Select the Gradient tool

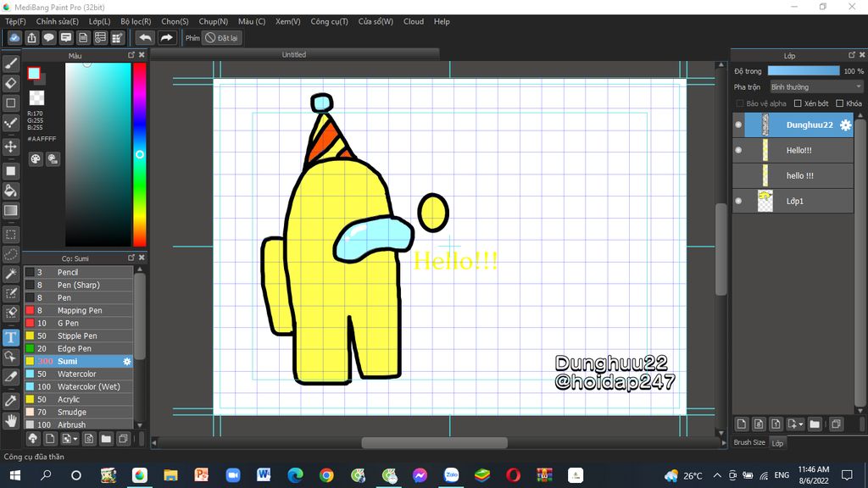tap(10, 210)
